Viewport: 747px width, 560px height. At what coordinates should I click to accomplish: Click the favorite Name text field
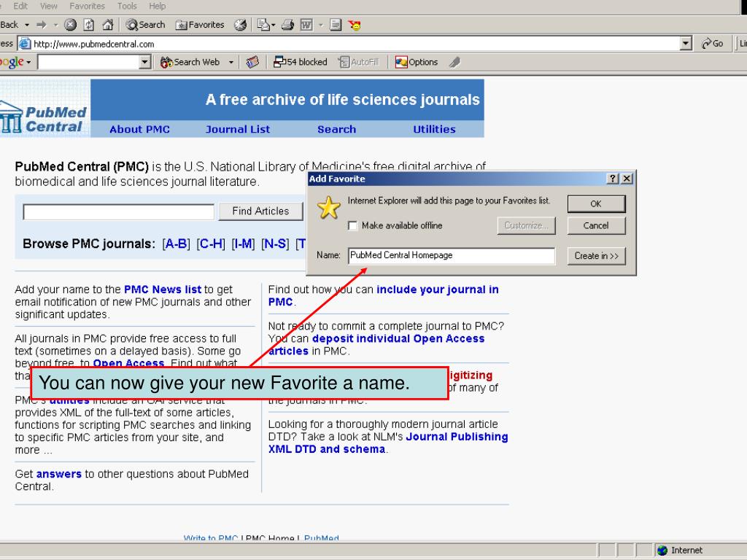(x=452, y=256)
